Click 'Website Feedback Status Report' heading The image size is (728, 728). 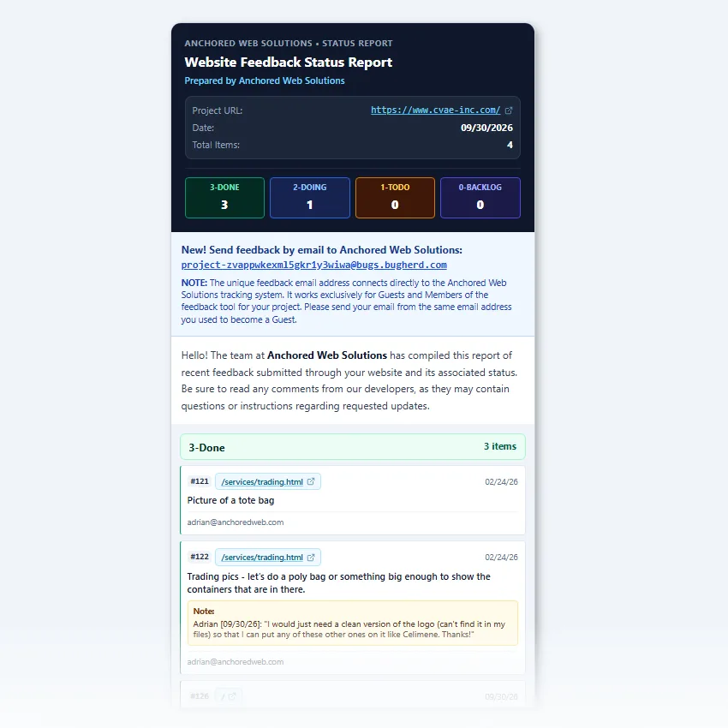[289, 63]
